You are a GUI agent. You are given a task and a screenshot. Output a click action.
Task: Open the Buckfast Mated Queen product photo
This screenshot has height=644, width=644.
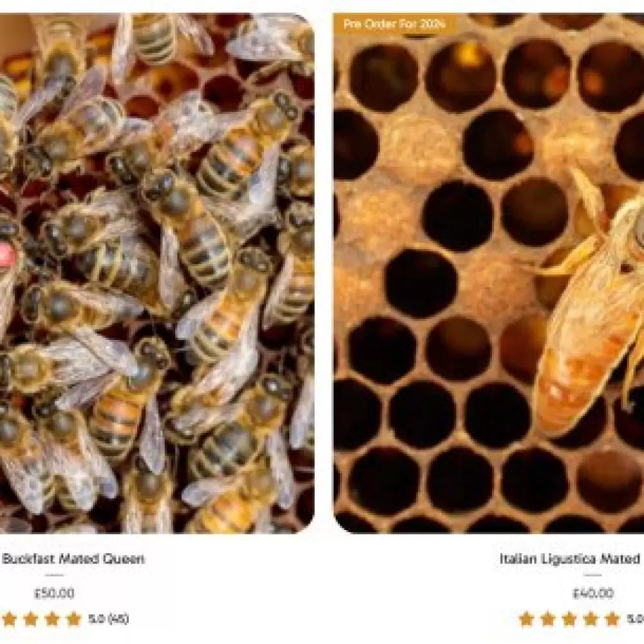(157, 274)
